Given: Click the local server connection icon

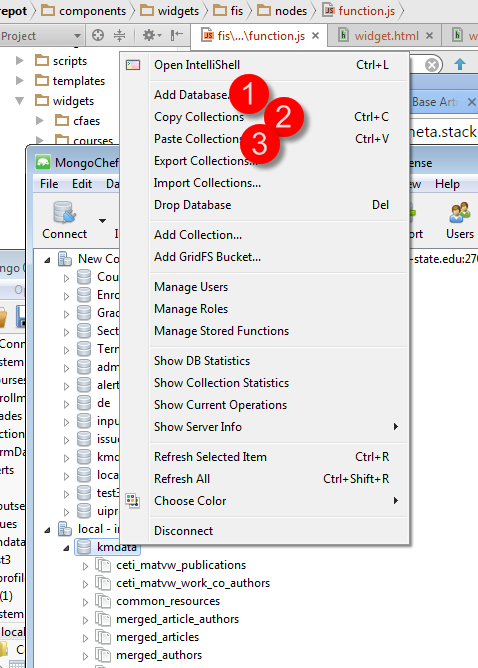Looking at the screenshot, I should pyautogui.click(x=65, y=529).
